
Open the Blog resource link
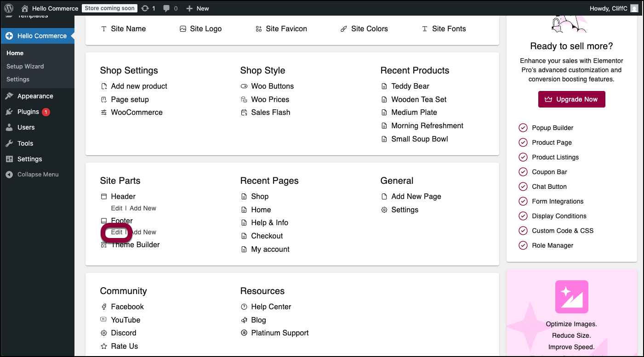click(258, 320)
